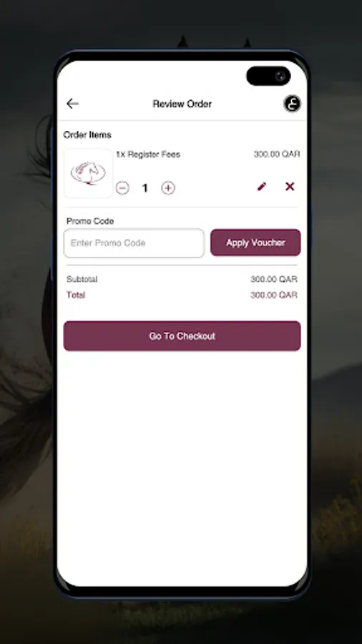
Task: Select the Subtotal label
Action: (x=82, y=279)
